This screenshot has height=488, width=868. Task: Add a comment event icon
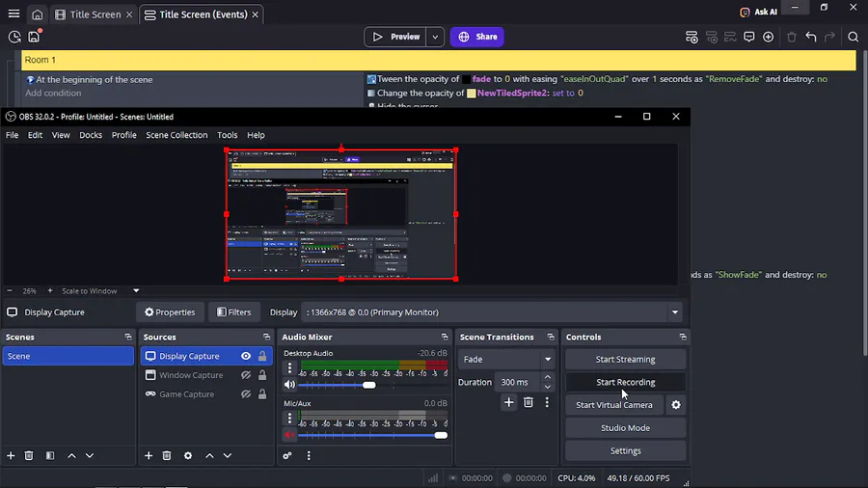749,37
